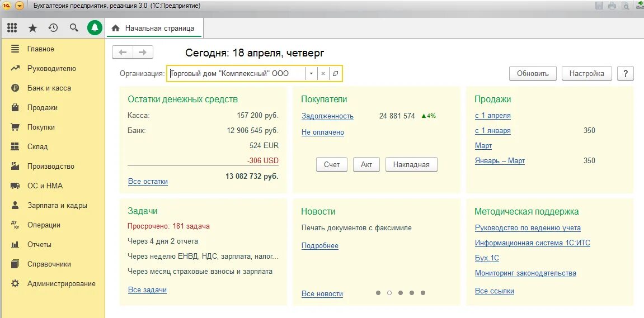Open the Все остатки link
This screenshot has width=644, height=318.
click(x=148, y=182)
